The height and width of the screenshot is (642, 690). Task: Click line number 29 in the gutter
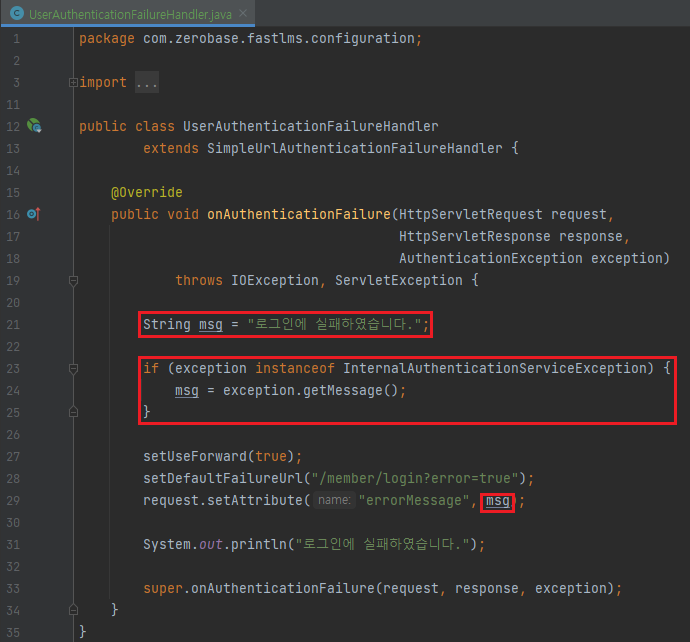click(13, 500)
